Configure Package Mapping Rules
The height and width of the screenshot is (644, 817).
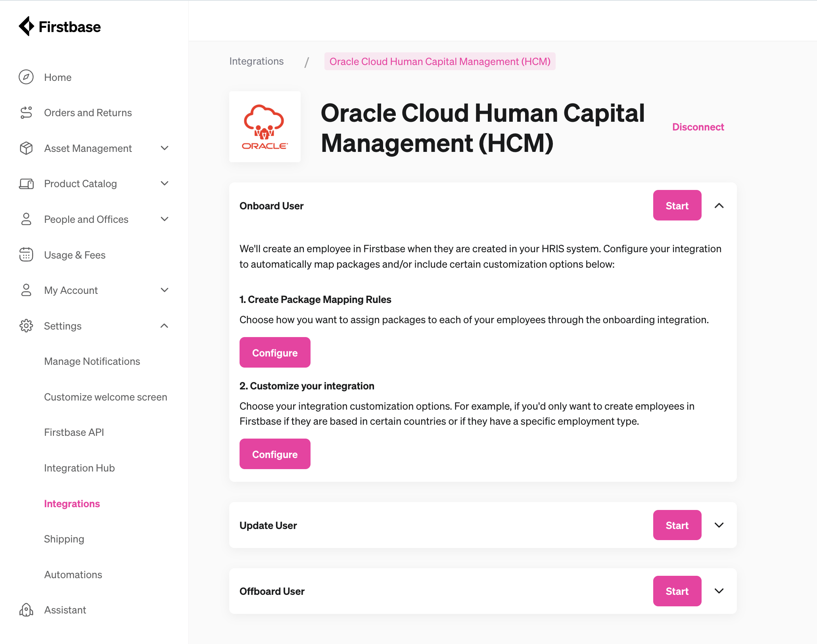[275, 353]
